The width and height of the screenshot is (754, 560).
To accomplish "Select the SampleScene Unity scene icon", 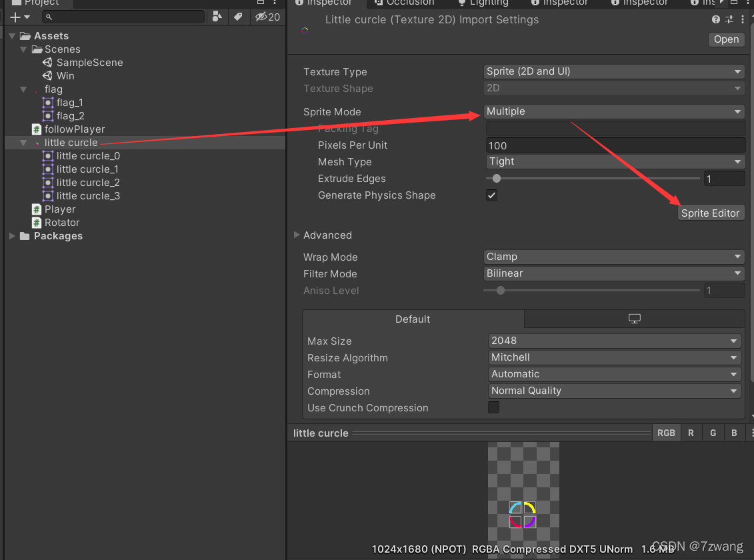I will (x=47, y=63).
